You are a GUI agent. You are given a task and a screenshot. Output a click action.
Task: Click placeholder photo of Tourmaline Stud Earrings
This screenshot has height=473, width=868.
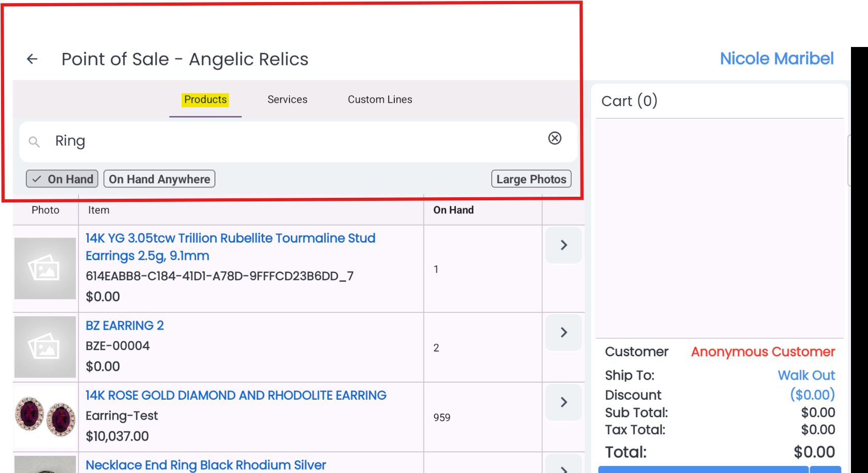[45, 269]
